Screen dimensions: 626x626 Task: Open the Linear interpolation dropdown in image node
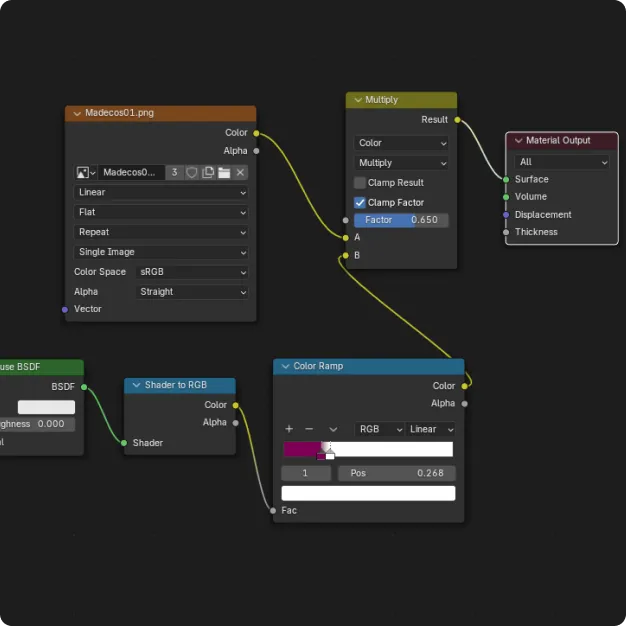coord(161,192)
